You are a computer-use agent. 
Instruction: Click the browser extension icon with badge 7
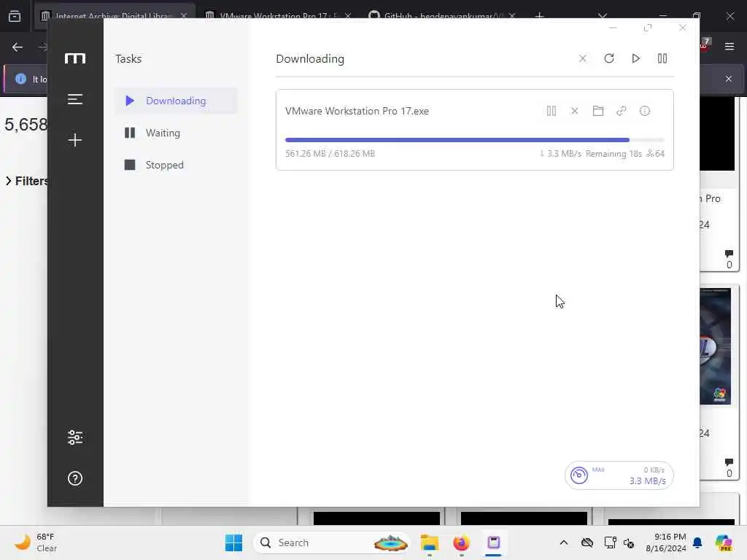point(705,44)
